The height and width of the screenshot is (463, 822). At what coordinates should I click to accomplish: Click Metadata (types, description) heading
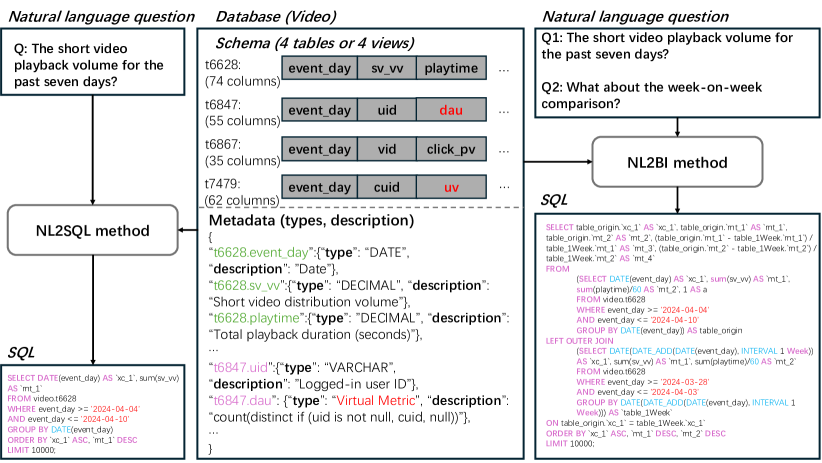point(311,220)
